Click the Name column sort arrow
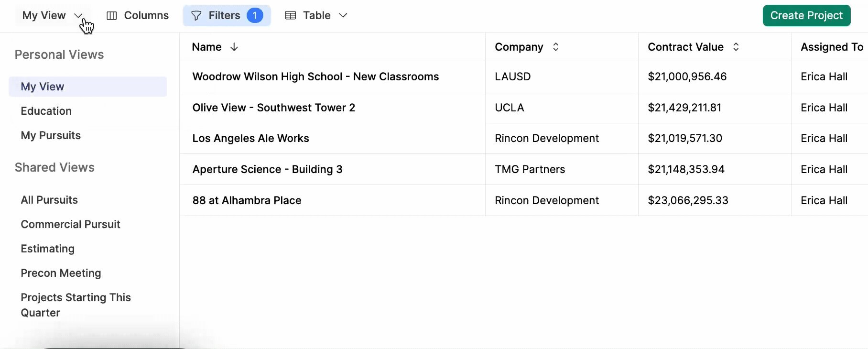The image size is (868, 349). tap(234, 47)
